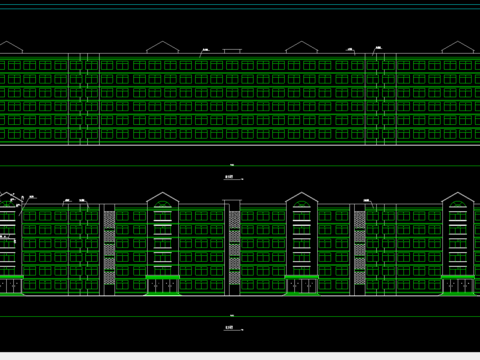The height and width of the screenshot is (360, 480).
Task: Select the center hatched stair tower on lower elevation
Action: coord(235,248)
